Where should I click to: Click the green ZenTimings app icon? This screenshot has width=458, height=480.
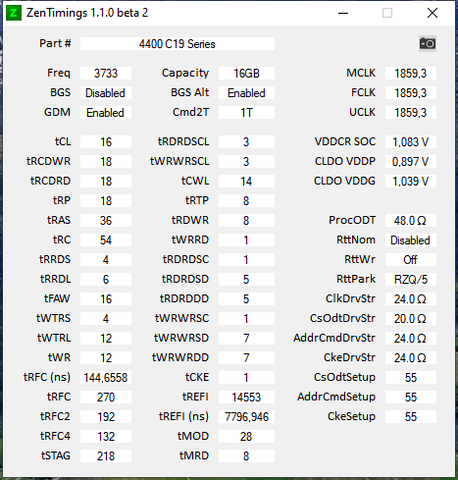tap(14, 13)
